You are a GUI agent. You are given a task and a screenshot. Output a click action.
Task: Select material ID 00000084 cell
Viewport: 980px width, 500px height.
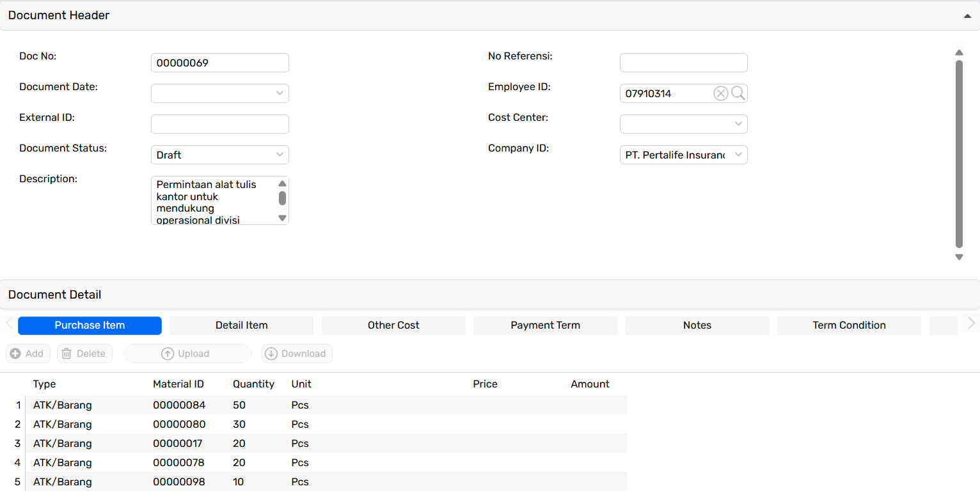coord(179,405)
